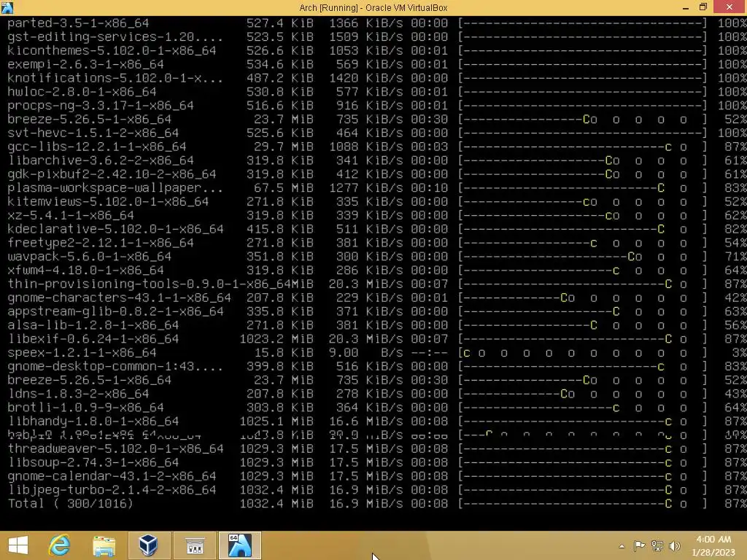
Task: Click libexif-0.6.24-1-x86_64 text
Action: tap(93, 339)
